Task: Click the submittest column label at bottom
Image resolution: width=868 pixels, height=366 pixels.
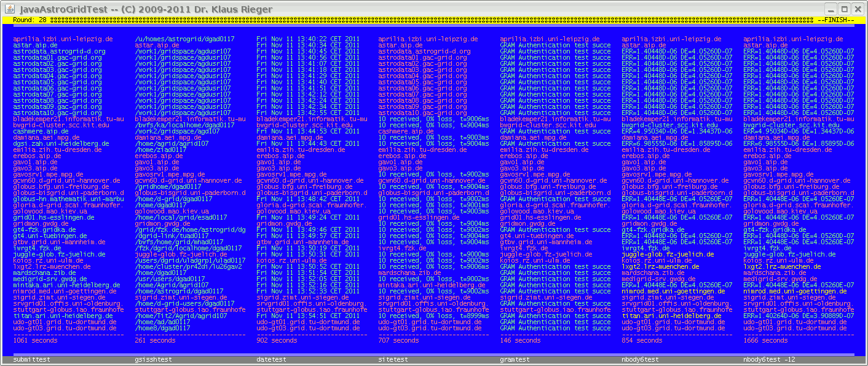Action: (x=31, y=359)
